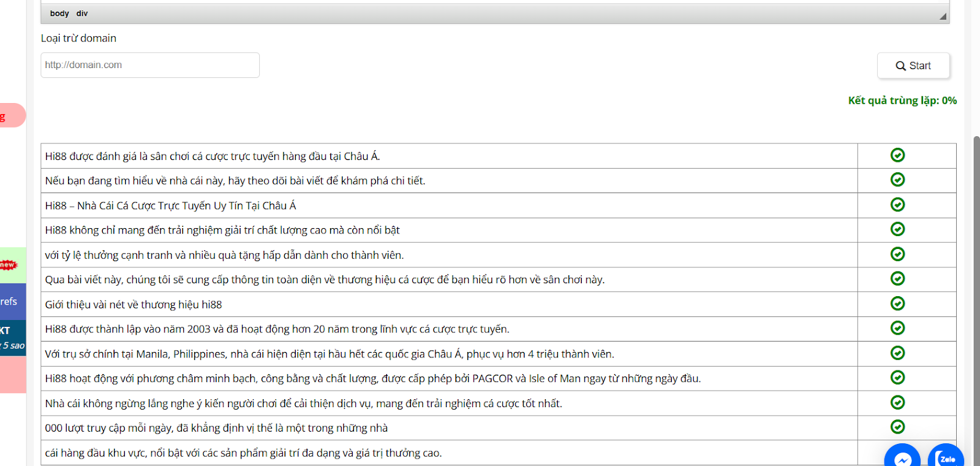Click check icon for 'Hi88 không chỉ mang đến' row

point(898,229)
